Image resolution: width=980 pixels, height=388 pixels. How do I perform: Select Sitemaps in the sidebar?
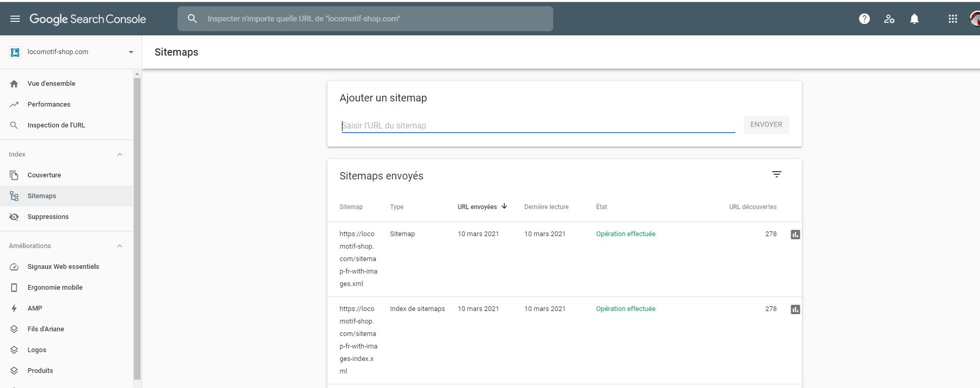[x=67, y=196]
